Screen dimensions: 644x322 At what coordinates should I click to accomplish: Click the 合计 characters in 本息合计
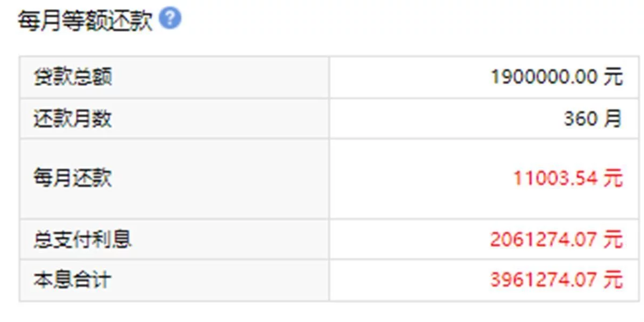[92, 280]
